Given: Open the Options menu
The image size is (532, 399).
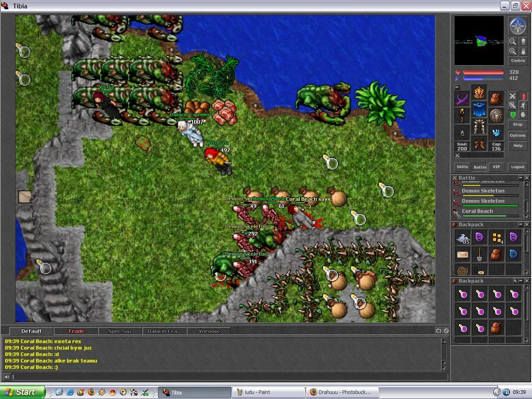Looking at the screenshot, I should tap(517, 135).
